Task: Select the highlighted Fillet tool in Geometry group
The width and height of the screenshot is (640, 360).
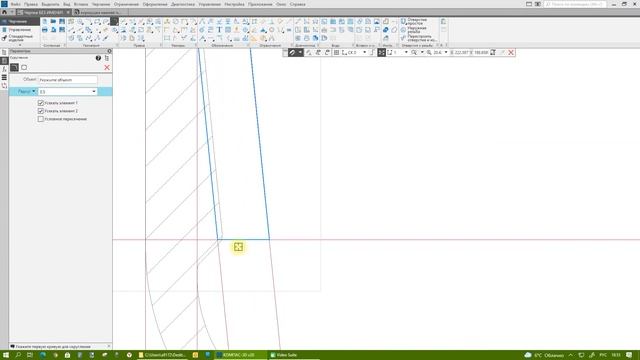Action: point(114,21)
